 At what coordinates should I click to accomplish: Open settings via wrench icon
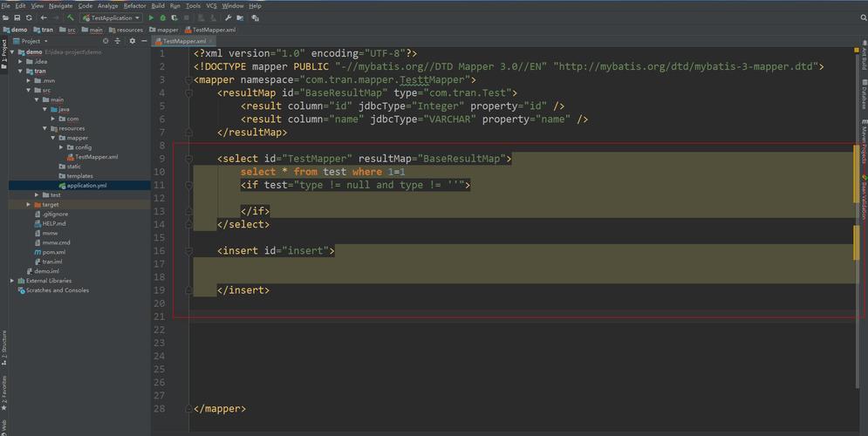tap(228, 17)
